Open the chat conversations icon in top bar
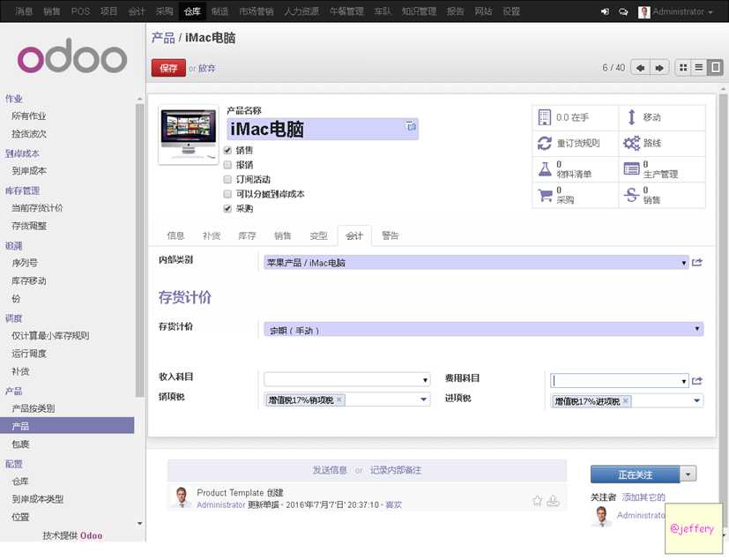Viewport: 729px width, 560px height. tap(623, 11)
